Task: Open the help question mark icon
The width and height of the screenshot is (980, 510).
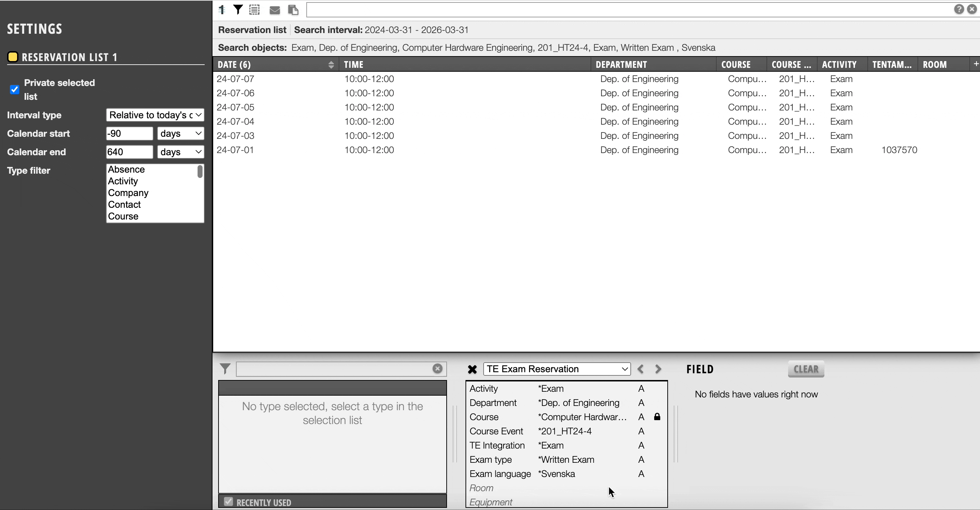Action: (959, 9)
